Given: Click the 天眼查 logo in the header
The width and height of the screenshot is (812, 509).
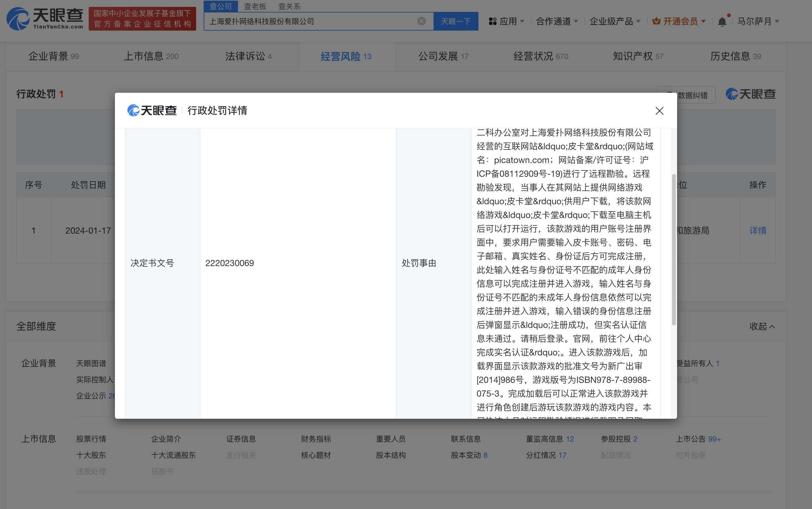Looking at the screenshot, I should 45,19.
